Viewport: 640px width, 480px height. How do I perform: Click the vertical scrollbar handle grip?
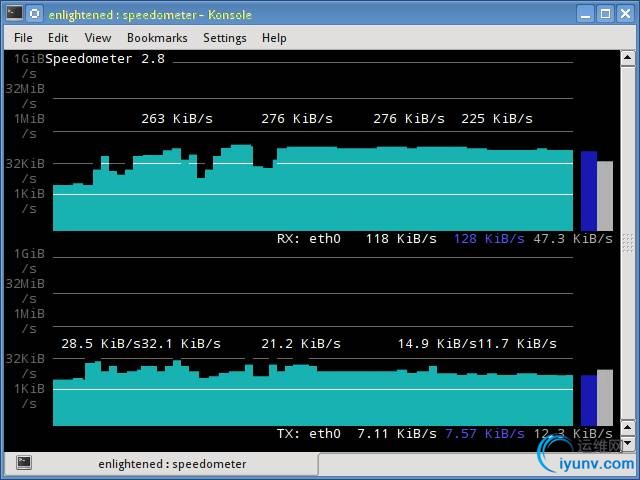click(627, 244)
